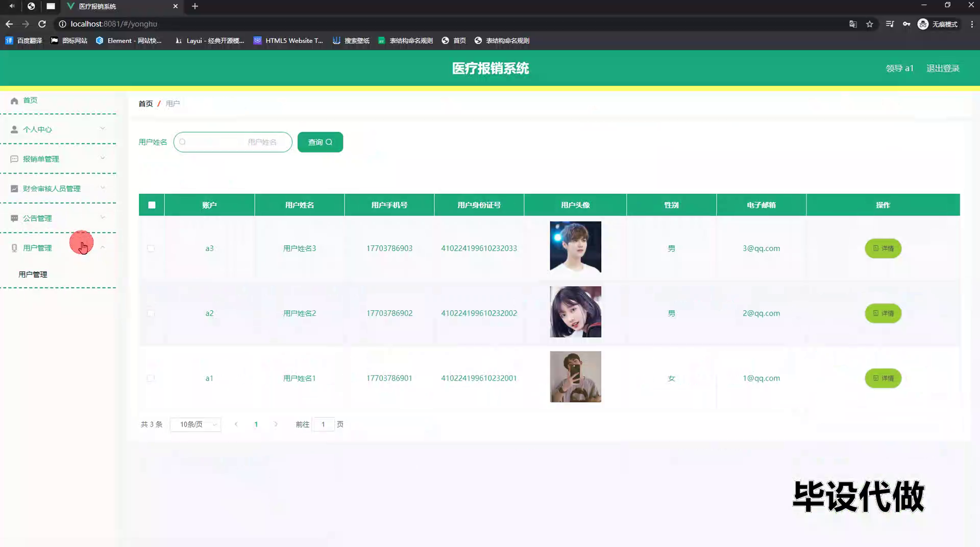Click the browser forward arrow

[26, 24]
